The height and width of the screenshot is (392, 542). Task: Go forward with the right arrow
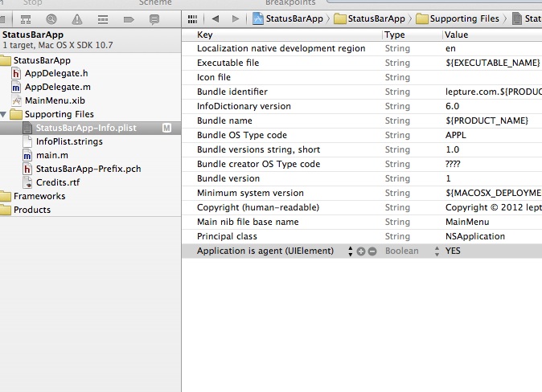(x=236, y=18)
